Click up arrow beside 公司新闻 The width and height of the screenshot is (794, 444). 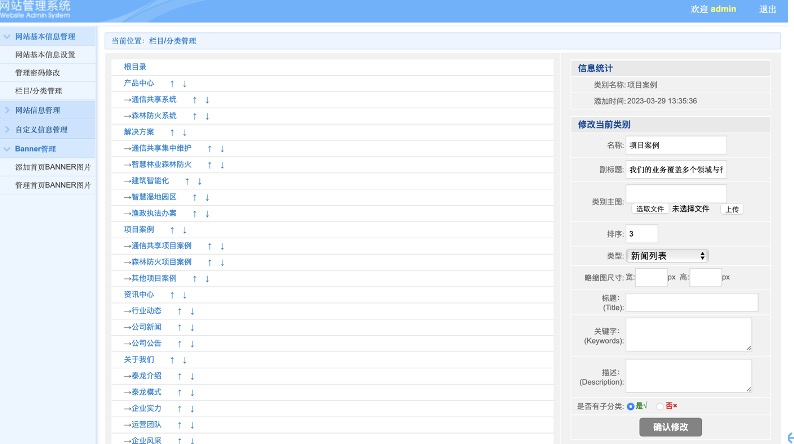tap(179, 327)
